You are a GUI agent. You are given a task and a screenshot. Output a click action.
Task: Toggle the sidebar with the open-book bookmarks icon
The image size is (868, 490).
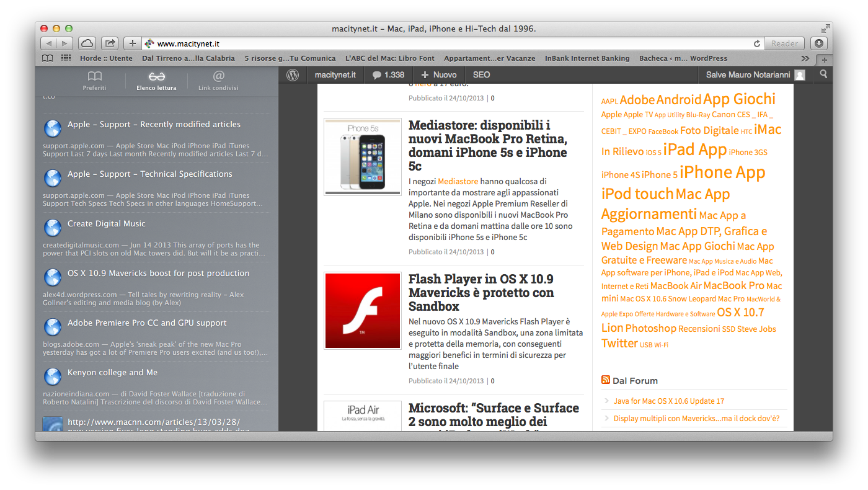(48, 58)
